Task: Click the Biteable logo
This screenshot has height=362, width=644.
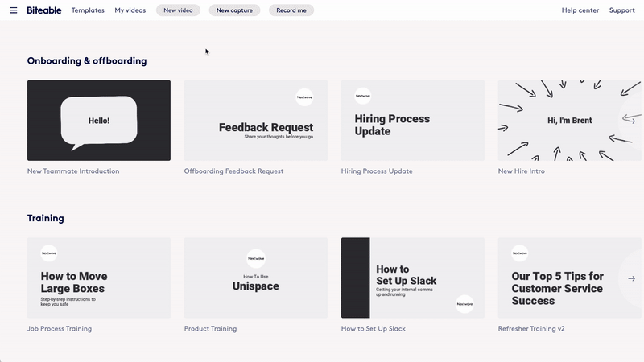Action: pos(43,10)
